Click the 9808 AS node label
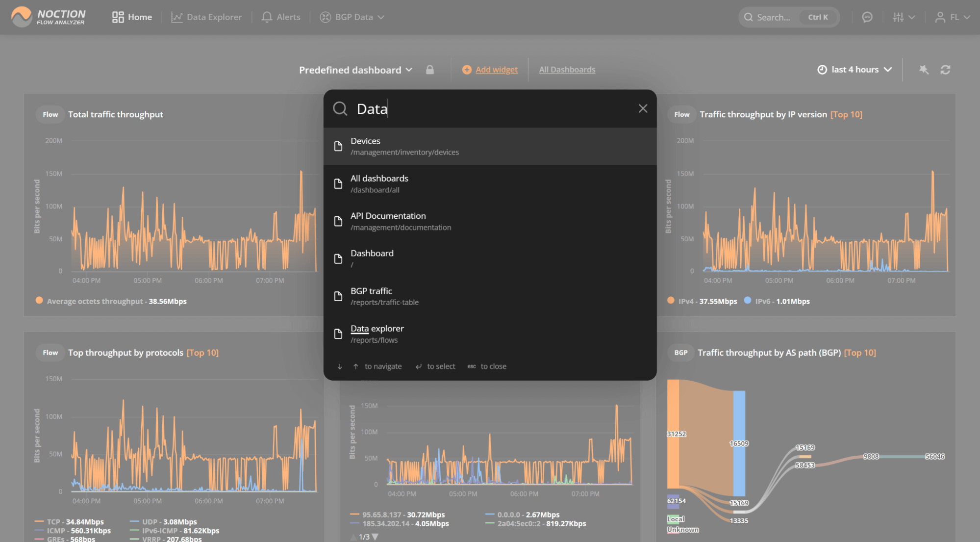Screen dimensions: 980x542 (871, 456)
